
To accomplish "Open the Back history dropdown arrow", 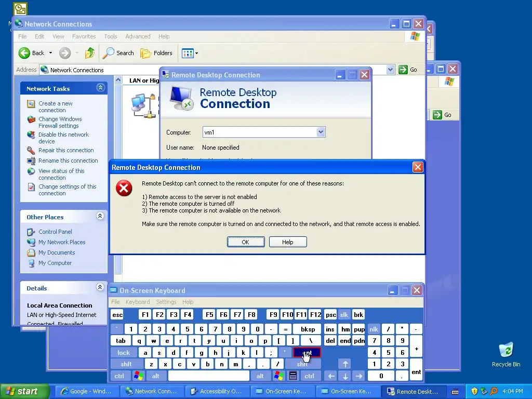I will pos(50,53).
